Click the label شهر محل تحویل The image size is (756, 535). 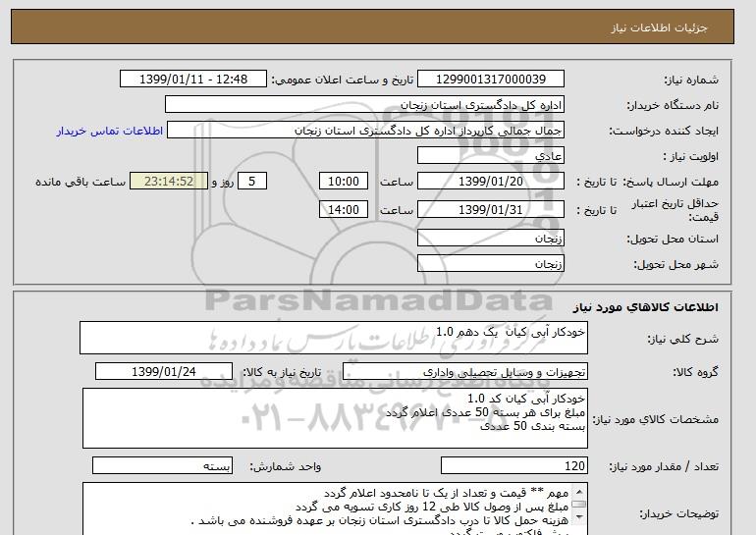click(x=675, y=264)
